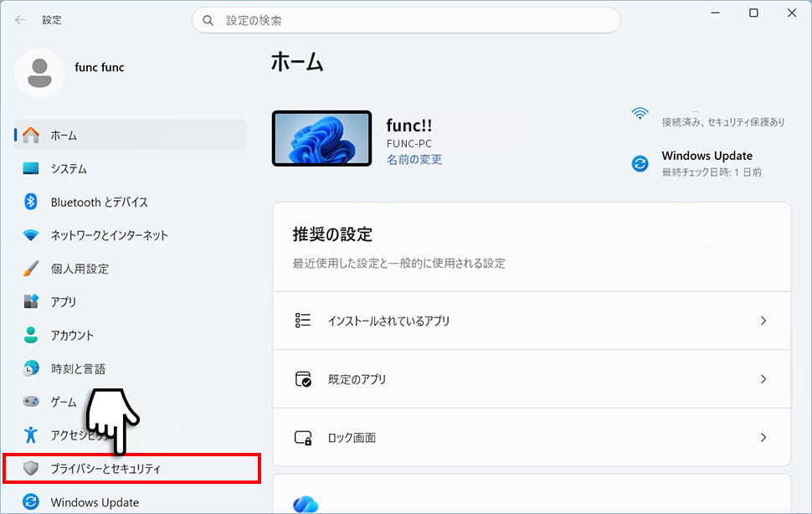Click the installed apps list icon
812x514 pixels.
(302, 321)
